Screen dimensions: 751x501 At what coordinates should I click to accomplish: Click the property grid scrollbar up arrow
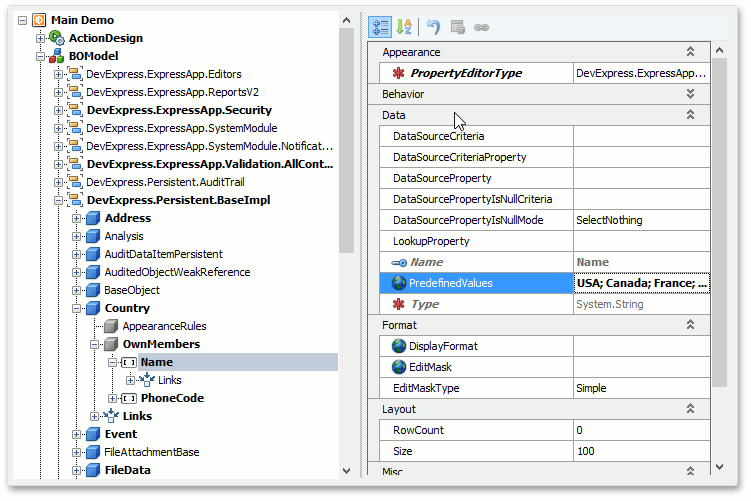719,50
